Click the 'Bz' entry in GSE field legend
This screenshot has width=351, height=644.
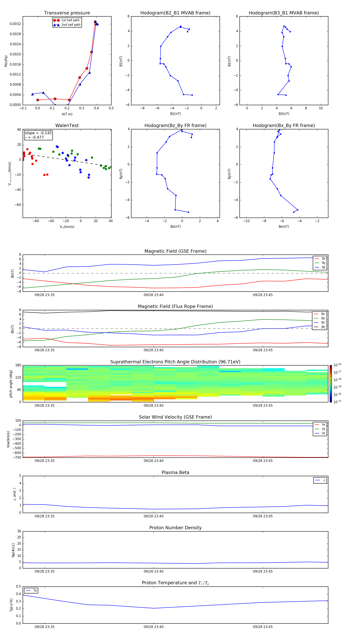(x=320, y=267)
